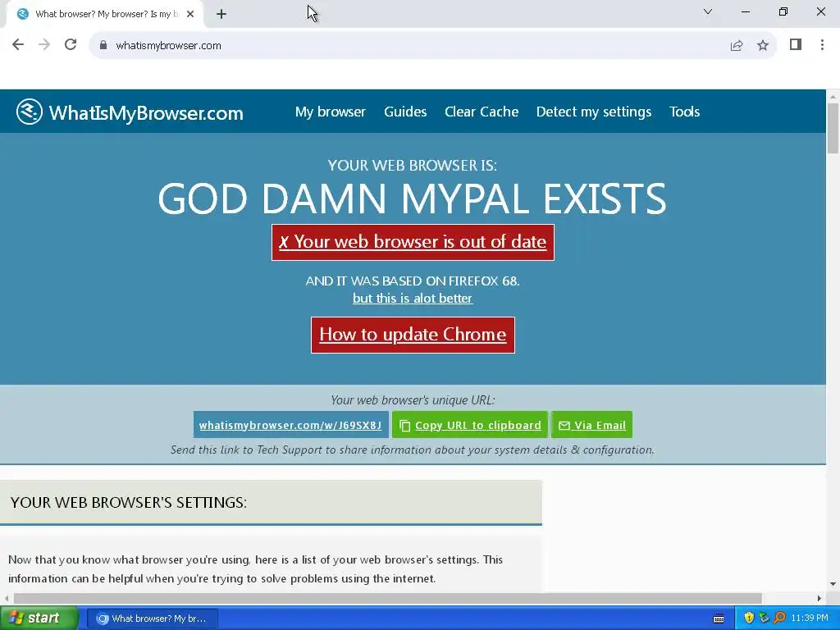The height and width of the screenshot is (630, 840).
Task: Click the orange magnifier tray icon
Action: coord(779,619)
